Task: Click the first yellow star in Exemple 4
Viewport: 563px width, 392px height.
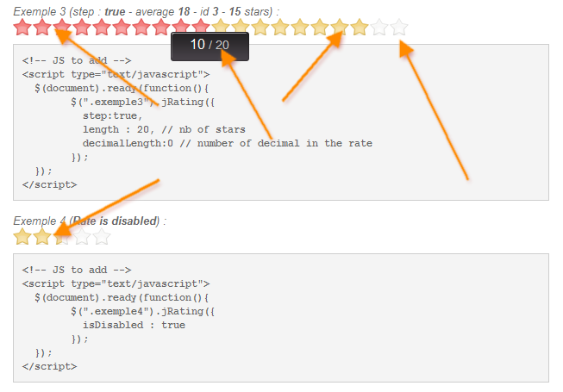Action: (x=22, y=237)
